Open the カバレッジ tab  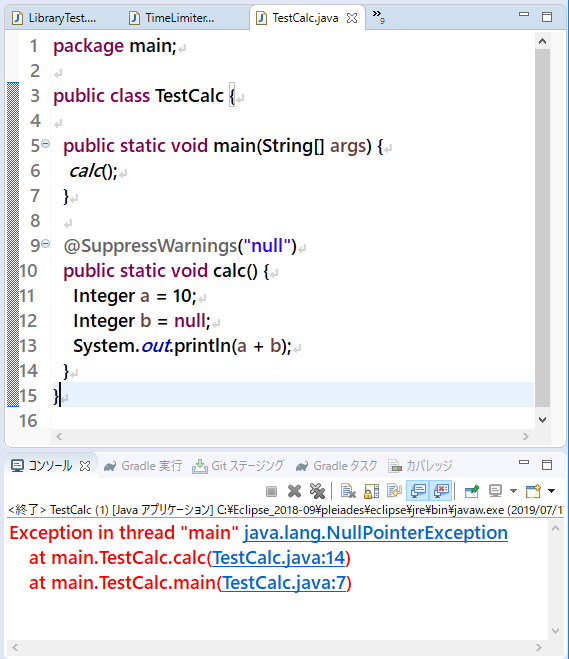click(420, 466)
